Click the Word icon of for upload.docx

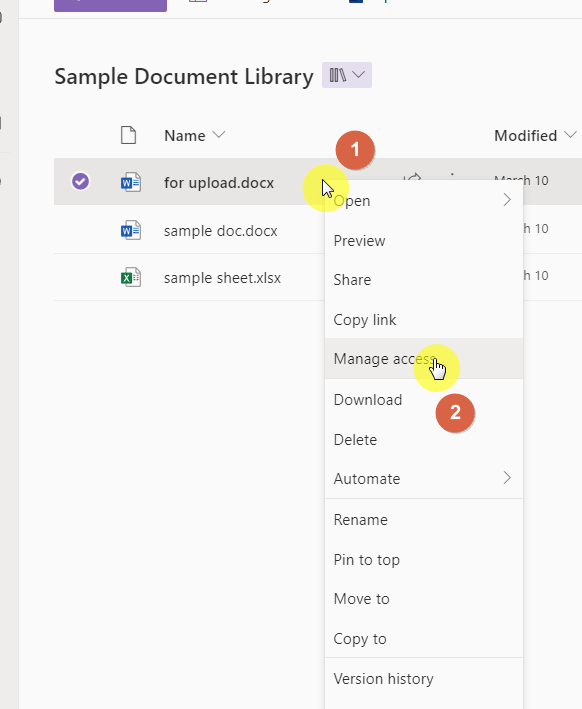(131, 183)
